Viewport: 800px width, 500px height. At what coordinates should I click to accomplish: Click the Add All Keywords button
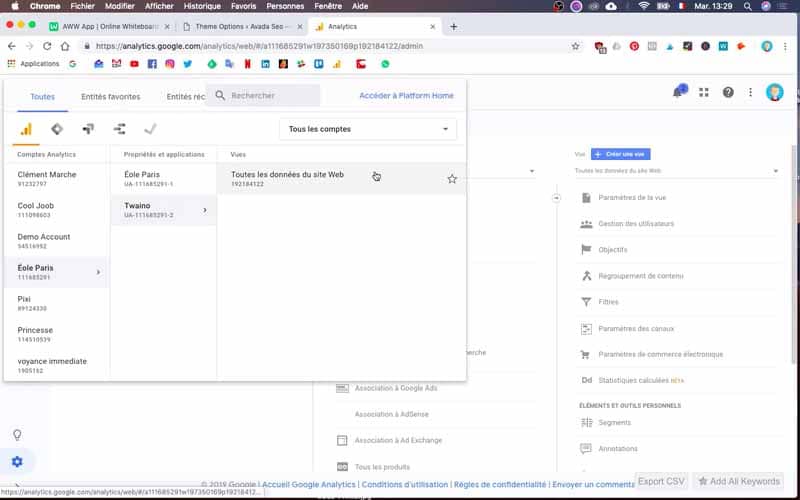click(739, 481)
